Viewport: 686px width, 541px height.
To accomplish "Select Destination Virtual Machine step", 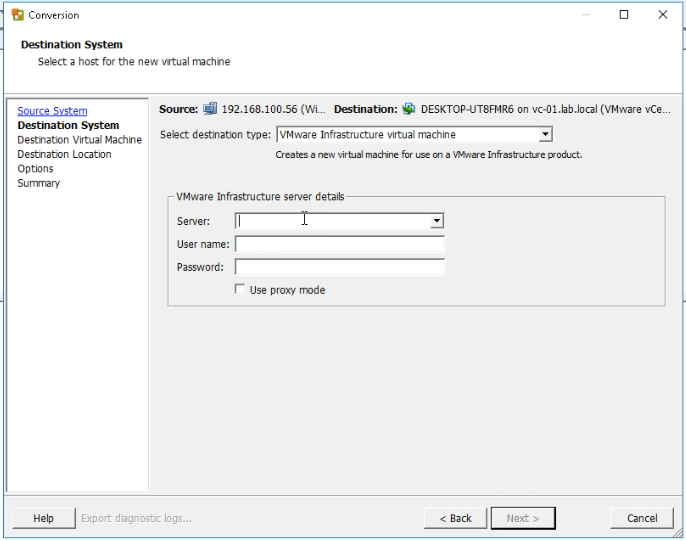I will pos(80,140).
